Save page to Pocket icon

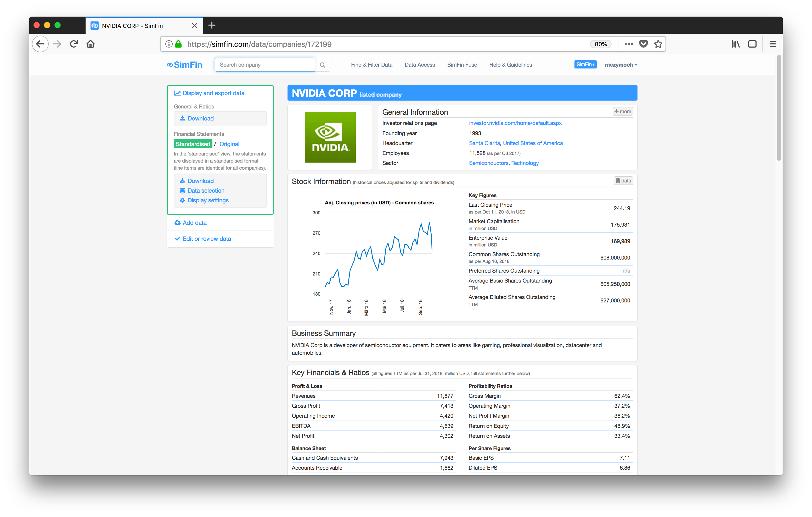click(643, 44)
